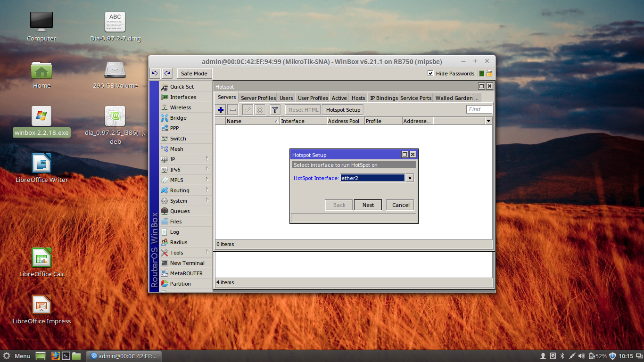
Task: Add a new hotspot server with plus
Action: click(220, 110)
